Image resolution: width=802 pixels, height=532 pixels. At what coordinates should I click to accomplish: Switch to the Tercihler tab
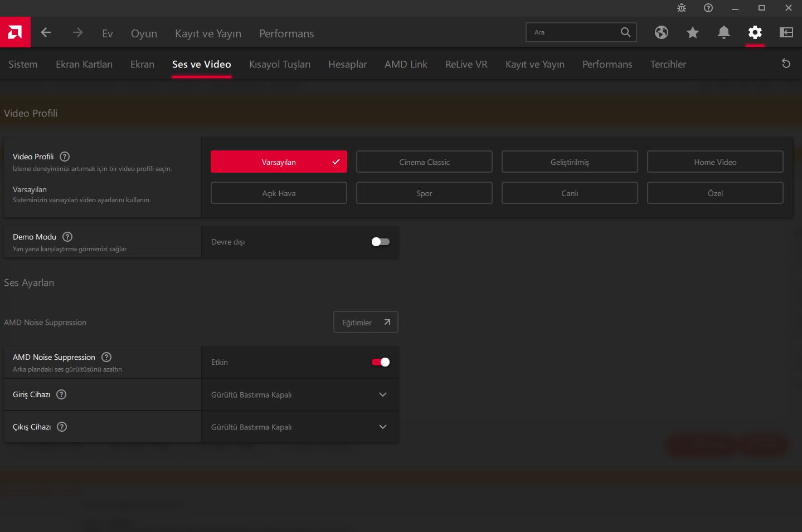coord(668,64)
